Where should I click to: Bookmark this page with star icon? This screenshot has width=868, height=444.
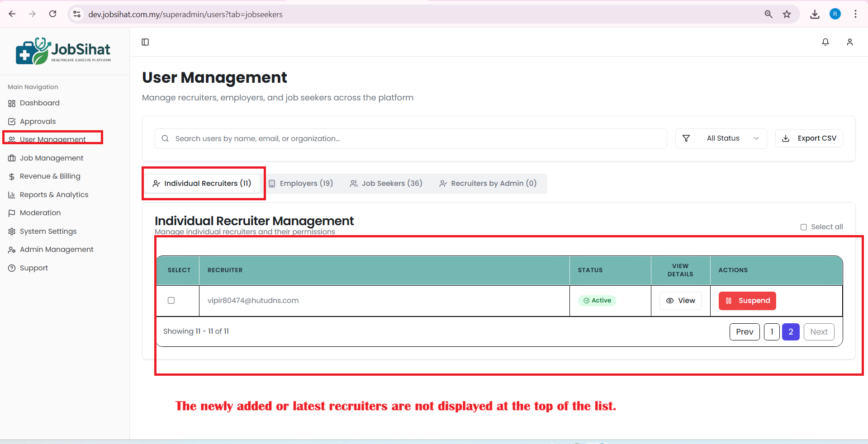(787, 14)
